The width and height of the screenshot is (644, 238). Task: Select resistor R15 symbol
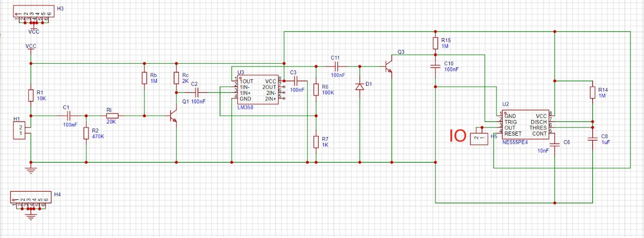tap(436, 43)
